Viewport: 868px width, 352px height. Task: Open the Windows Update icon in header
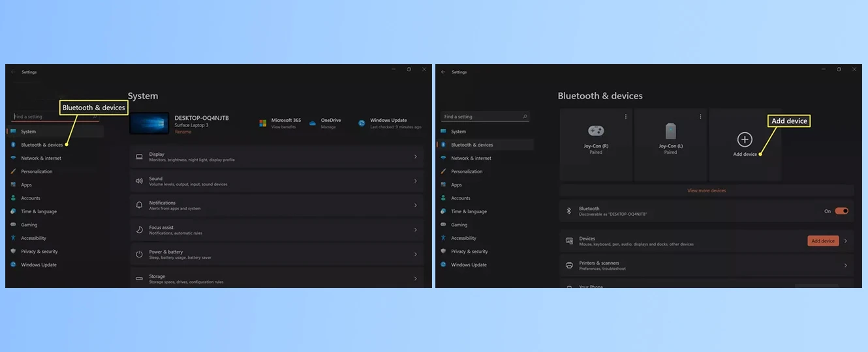click(x=362, y=123)
